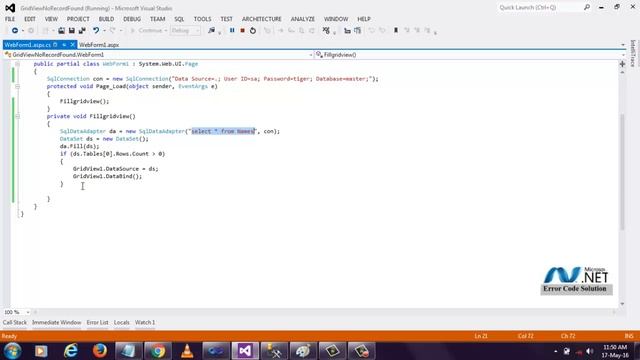Click the browser link refresh icon beside Debug dropdown
Image resolution: width=640 pixels, height=360 pixels.
[211, 31]
